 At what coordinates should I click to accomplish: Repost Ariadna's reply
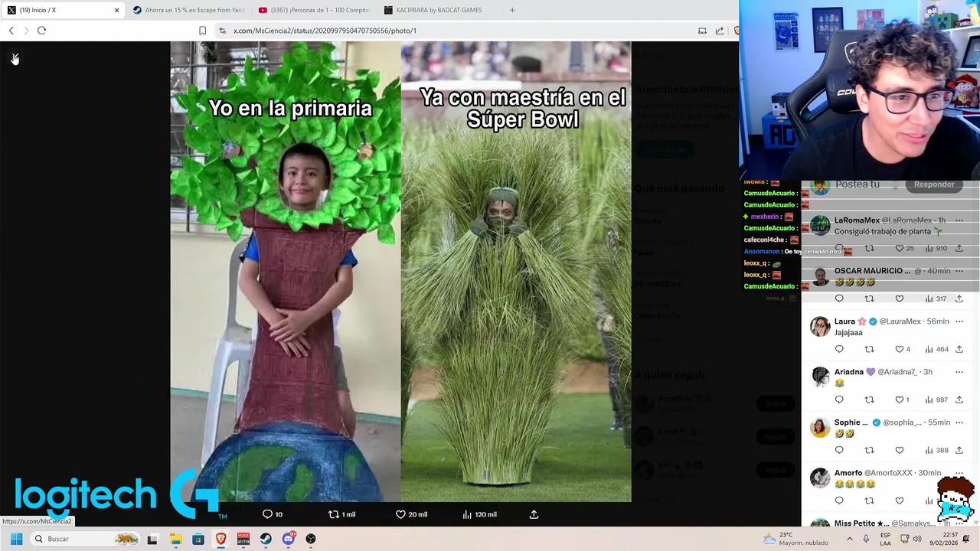[x=869, y=399]
